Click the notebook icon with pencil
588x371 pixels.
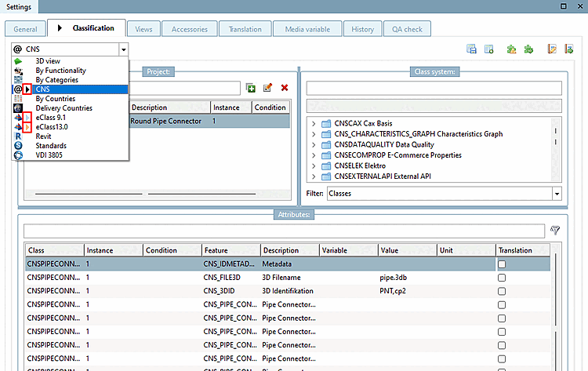(551, 49)
